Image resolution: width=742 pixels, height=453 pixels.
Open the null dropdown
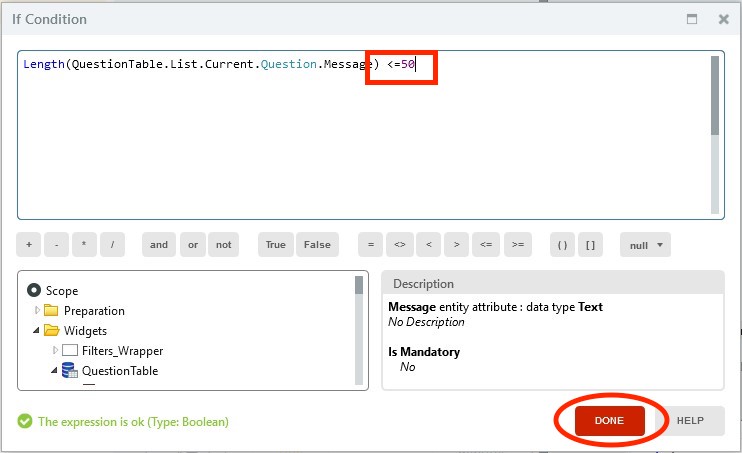pos(645,245)
